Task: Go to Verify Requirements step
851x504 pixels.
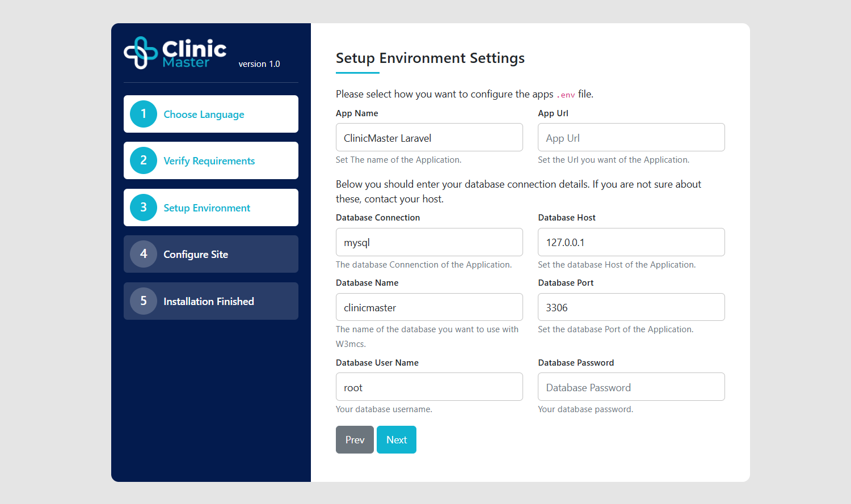Action: 209,161
